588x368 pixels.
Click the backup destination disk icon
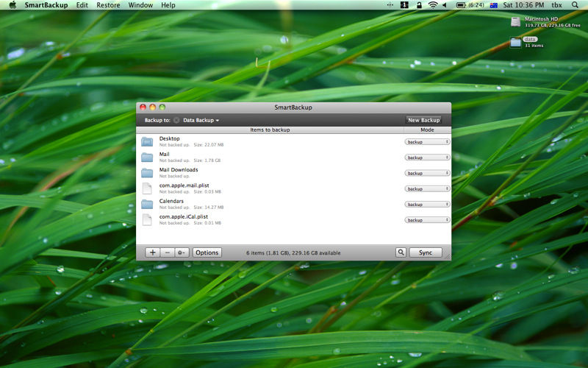(x=176, y=120)
